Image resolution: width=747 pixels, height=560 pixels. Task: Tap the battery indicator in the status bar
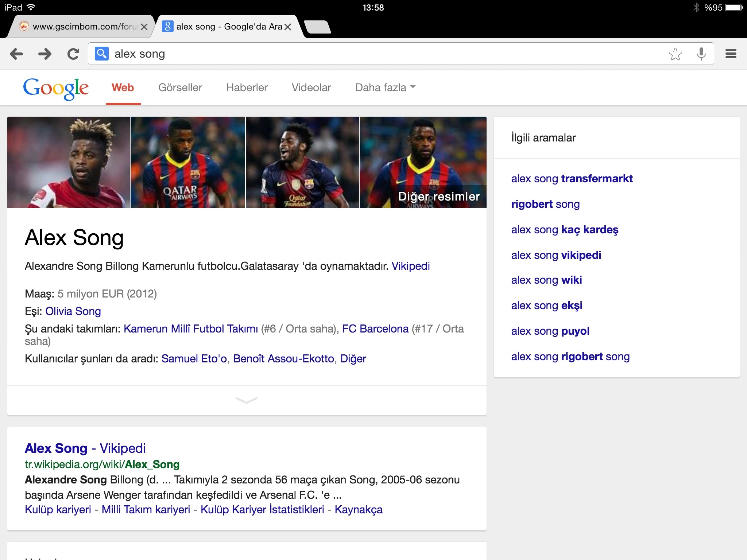734,7
